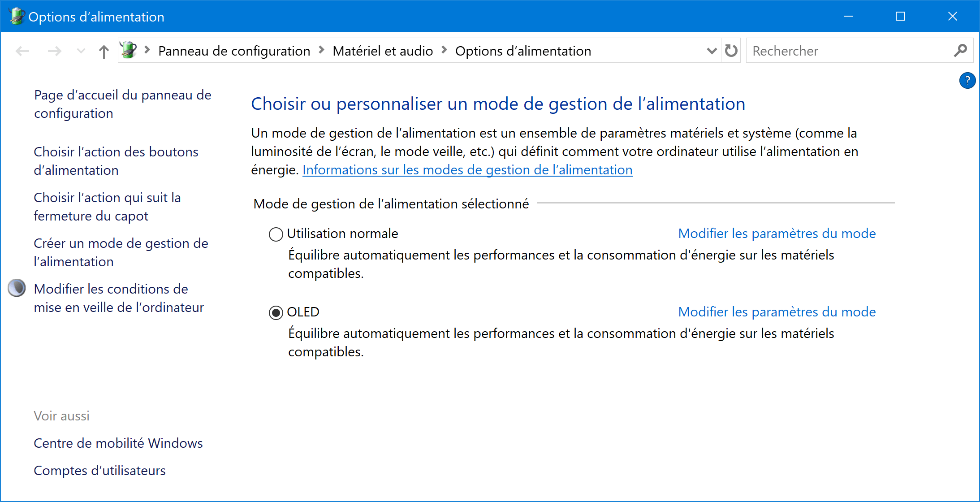Modify the OLED plan settings
The width and height of the screenshot is (980, 502).
(x=777, y=312)
